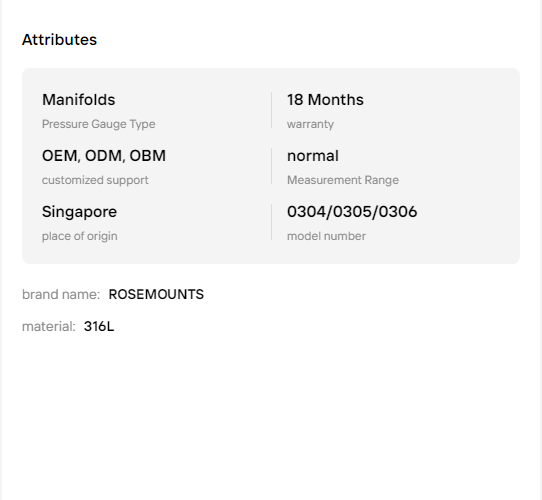Viewport: 542px width, 500px height.
Task: Select the ROSEMOUNTS brand value
Action: [156, 294]
